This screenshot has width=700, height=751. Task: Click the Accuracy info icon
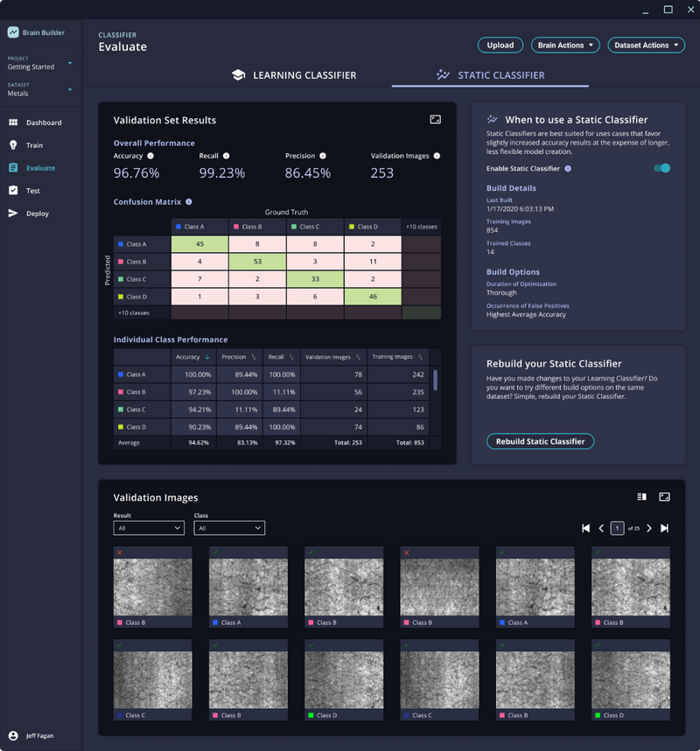coord(150,156)
